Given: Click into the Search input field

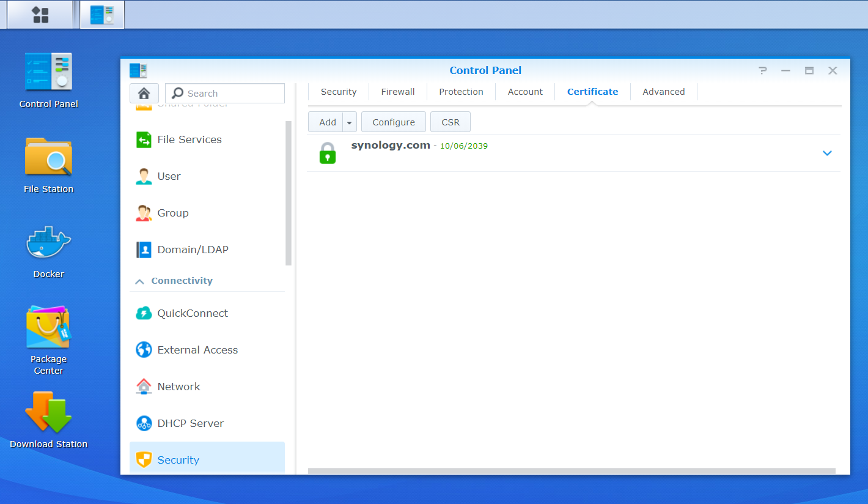Looking at the screenshot, I should (x=225, y=93).
